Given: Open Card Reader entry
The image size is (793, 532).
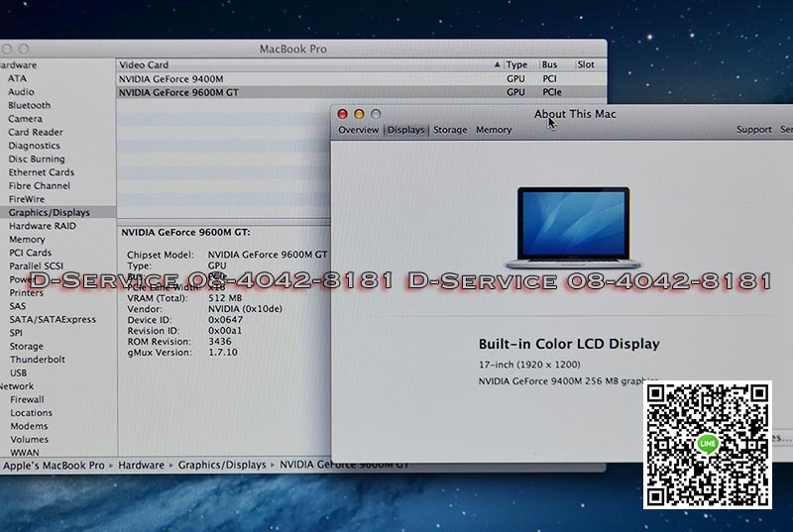Looking at the screenshot, I should click(35, 132).
